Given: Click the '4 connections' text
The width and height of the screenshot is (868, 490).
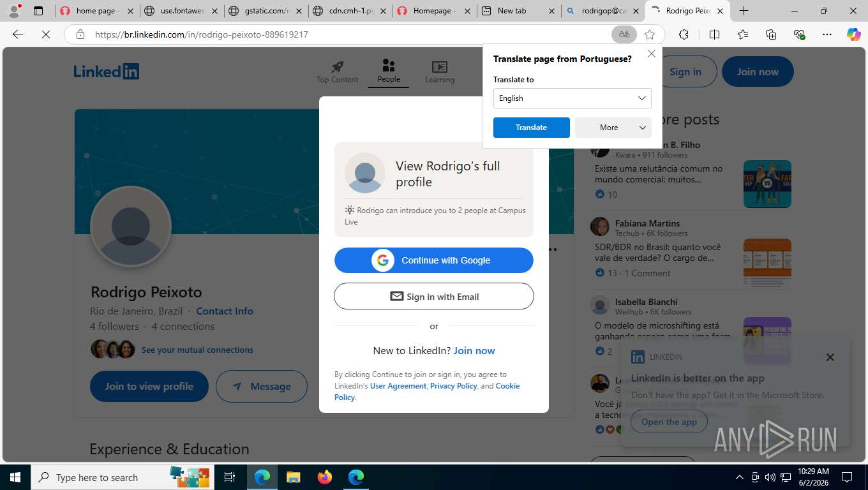Looking at the screenshot, I should point(183,326).
